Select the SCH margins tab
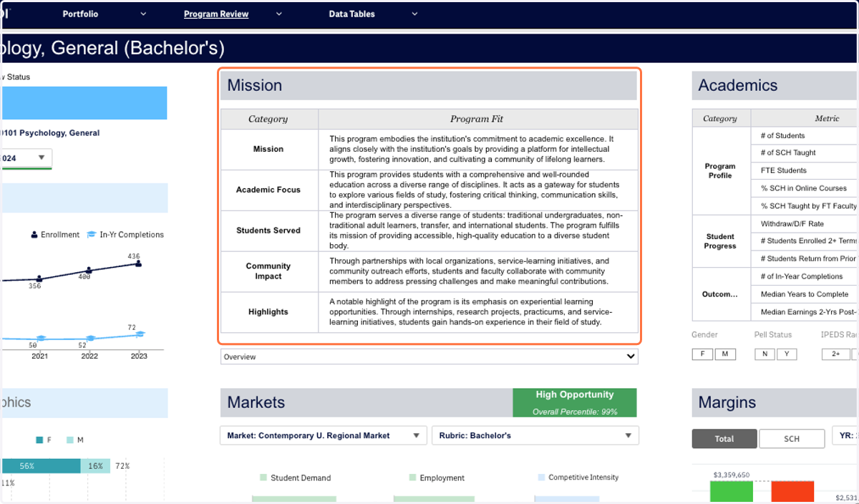The image size is (859, 504). tap(791, 439)
